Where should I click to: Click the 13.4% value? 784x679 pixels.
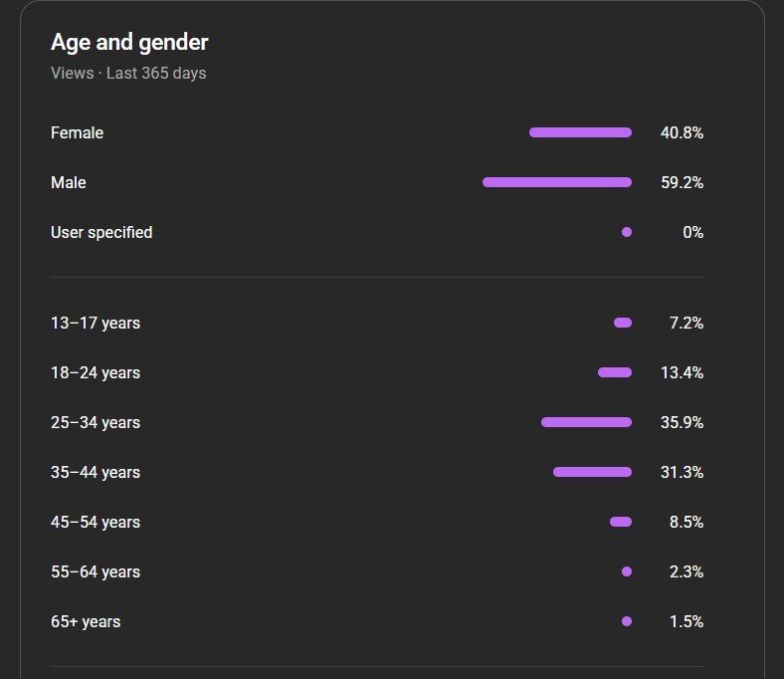point(684,372)
